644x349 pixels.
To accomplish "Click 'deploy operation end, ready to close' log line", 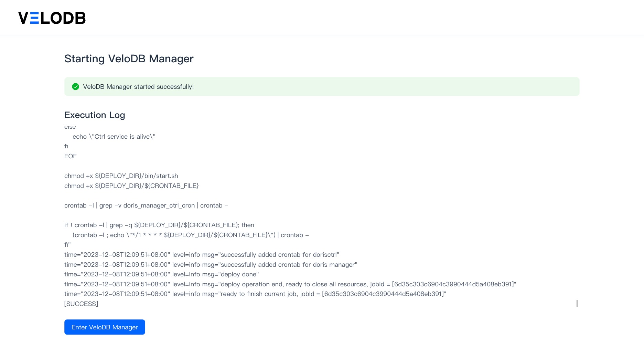I will tap(290, 284).
